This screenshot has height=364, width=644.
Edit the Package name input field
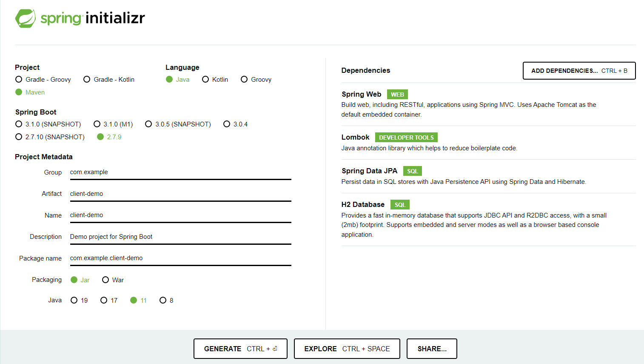pyautogui.click(x=180, y=258)
